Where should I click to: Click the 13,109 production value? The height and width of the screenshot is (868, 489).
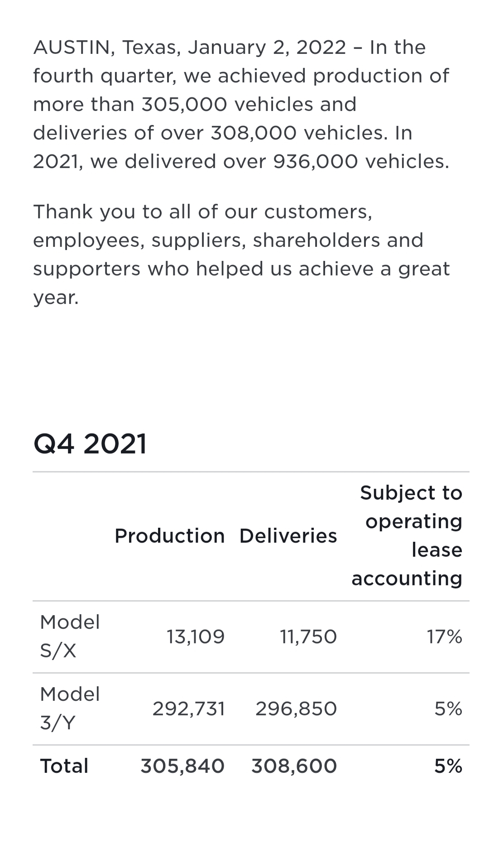point(195,637)
